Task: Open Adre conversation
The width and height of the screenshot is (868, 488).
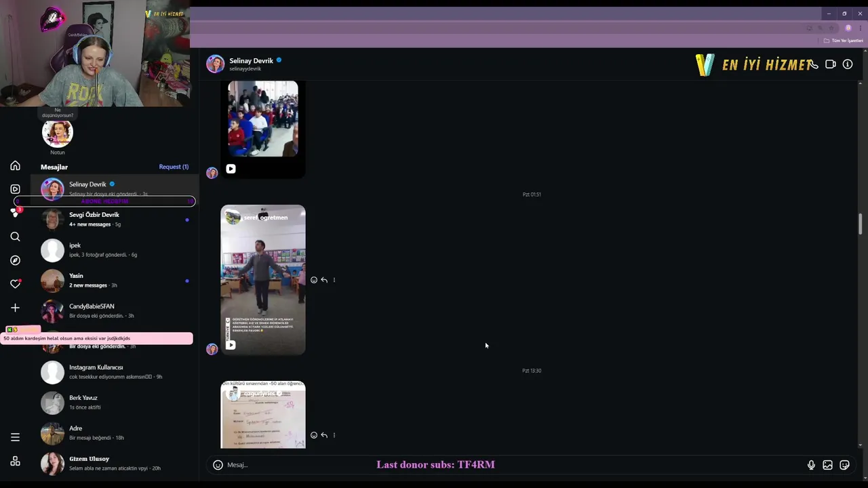Action: pos(115,433)
